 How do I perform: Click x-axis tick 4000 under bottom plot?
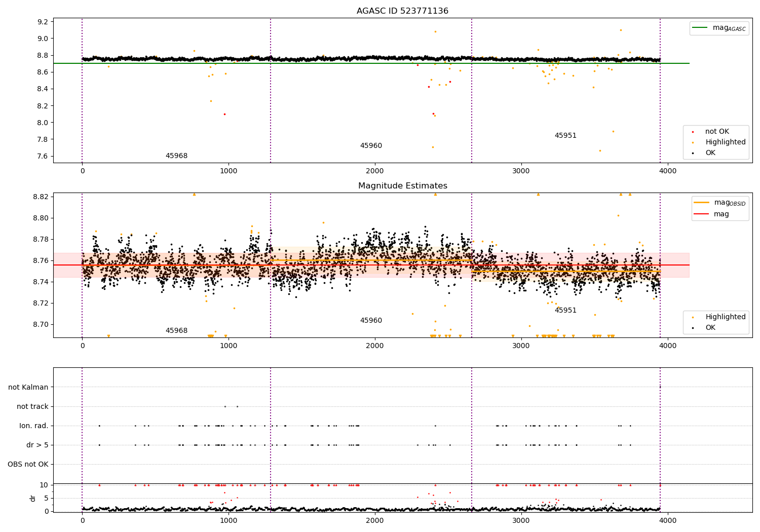668,520
